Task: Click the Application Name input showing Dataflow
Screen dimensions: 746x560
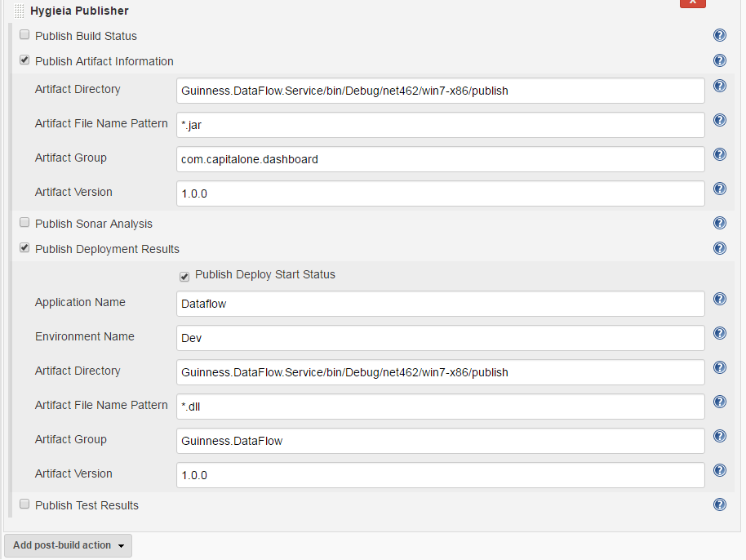Action: coord(441,304)
